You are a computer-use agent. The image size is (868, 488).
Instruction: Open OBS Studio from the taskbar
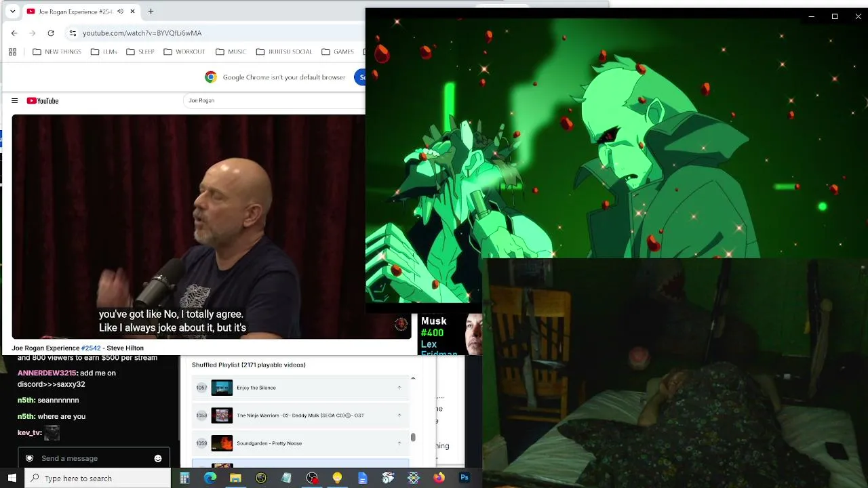click(312, 479)
